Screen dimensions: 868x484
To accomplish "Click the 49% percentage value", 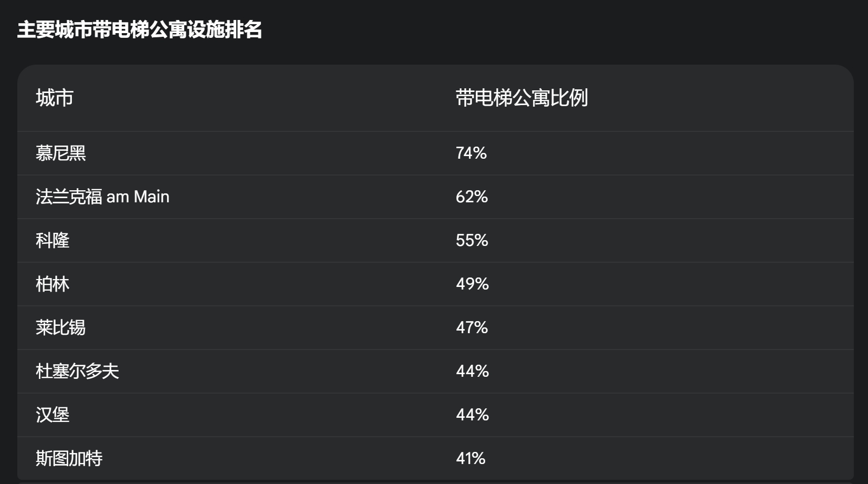I will [x=472, y=284].
